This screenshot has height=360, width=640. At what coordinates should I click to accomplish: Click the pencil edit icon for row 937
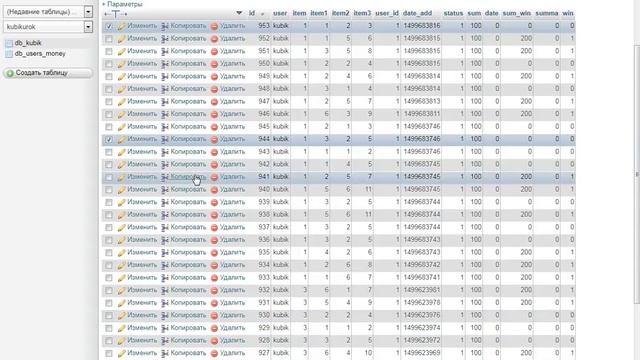122,228
